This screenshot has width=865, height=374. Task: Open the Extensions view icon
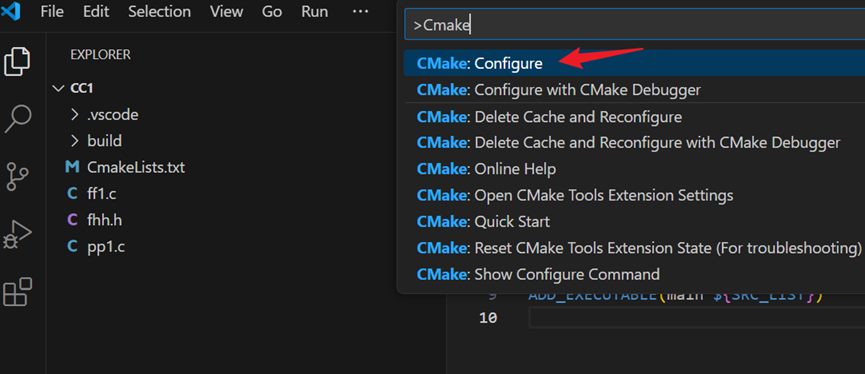pos(18,292)
